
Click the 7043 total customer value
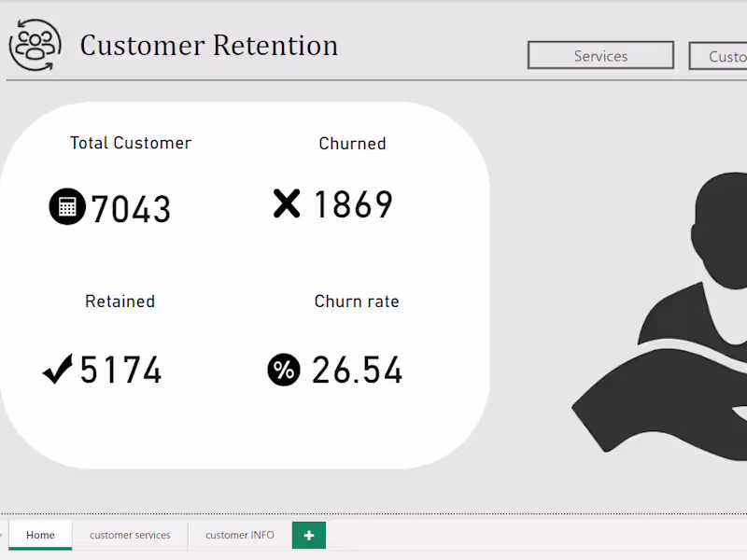(131, 209)
